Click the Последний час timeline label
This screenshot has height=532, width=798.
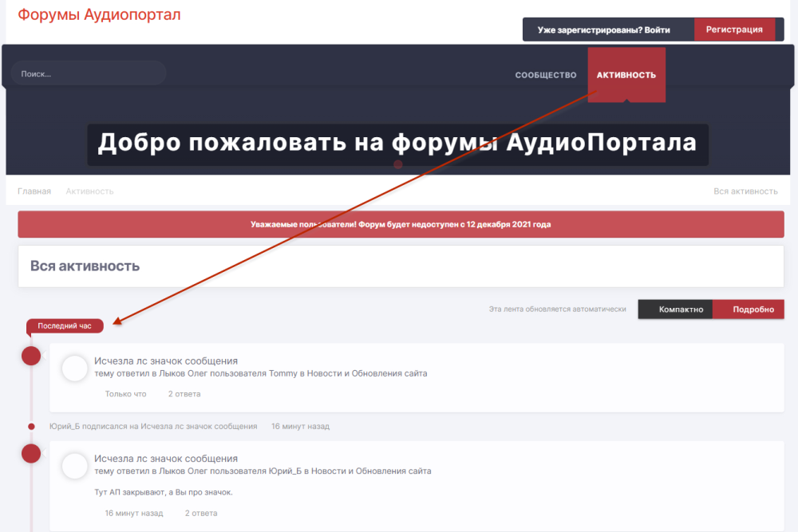tap(65, 326)
